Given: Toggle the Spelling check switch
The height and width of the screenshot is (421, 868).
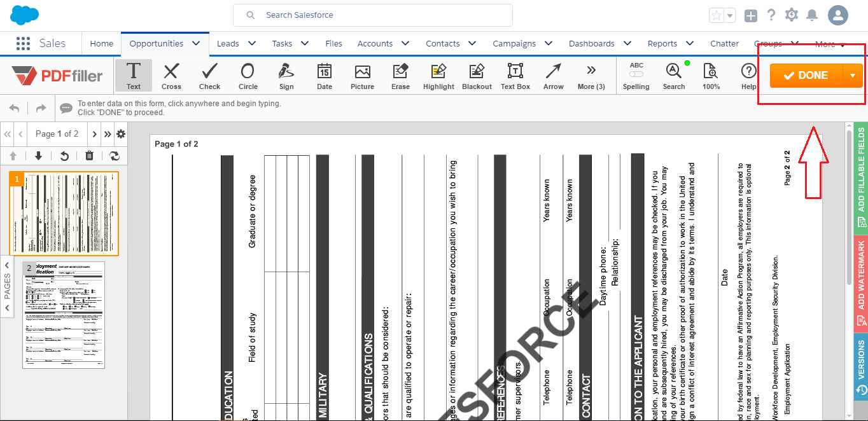Looking at the screenshot, I should pyautogui.click(x=636, y=75).
